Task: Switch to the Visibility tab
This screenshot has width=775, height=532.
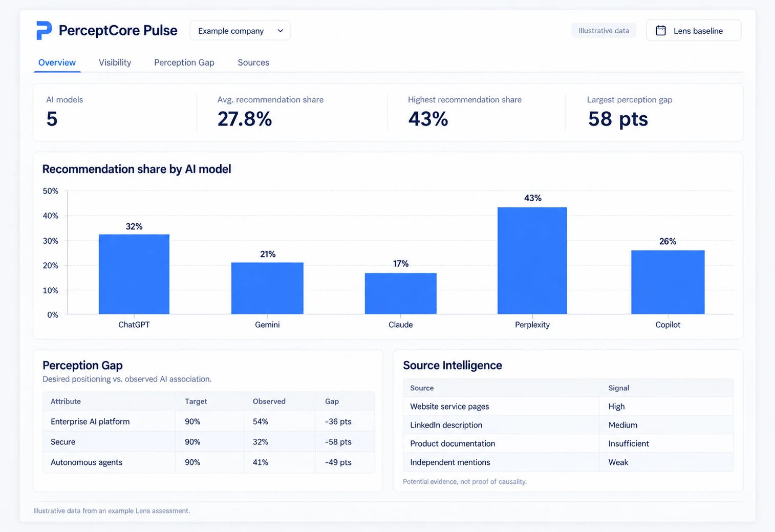Action: coord(115,62)
